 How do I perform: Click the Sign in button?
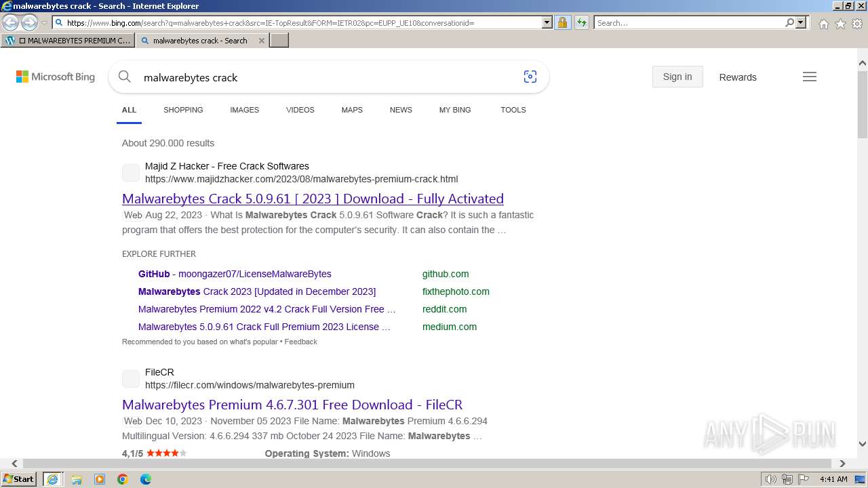(x=677, y=77)
